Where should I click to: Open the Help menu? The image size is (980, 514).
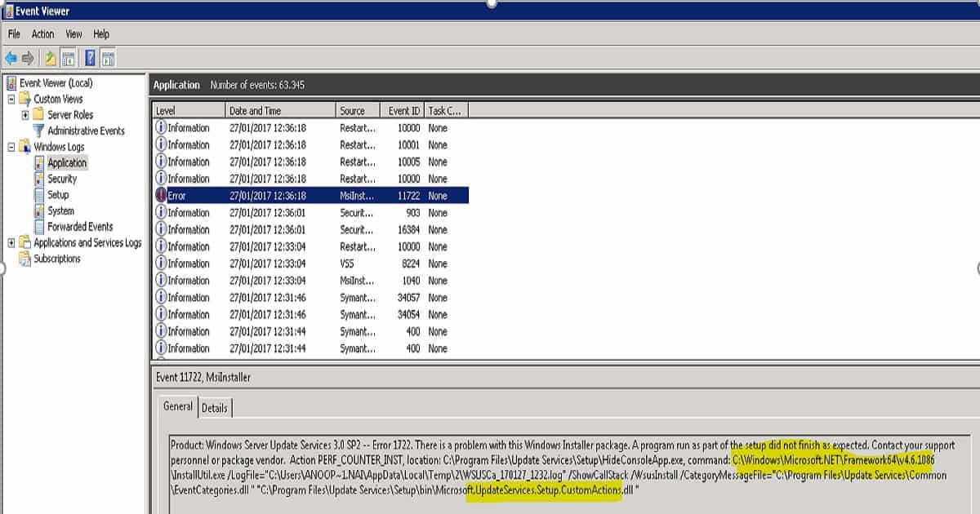click(x=101, y=34)
